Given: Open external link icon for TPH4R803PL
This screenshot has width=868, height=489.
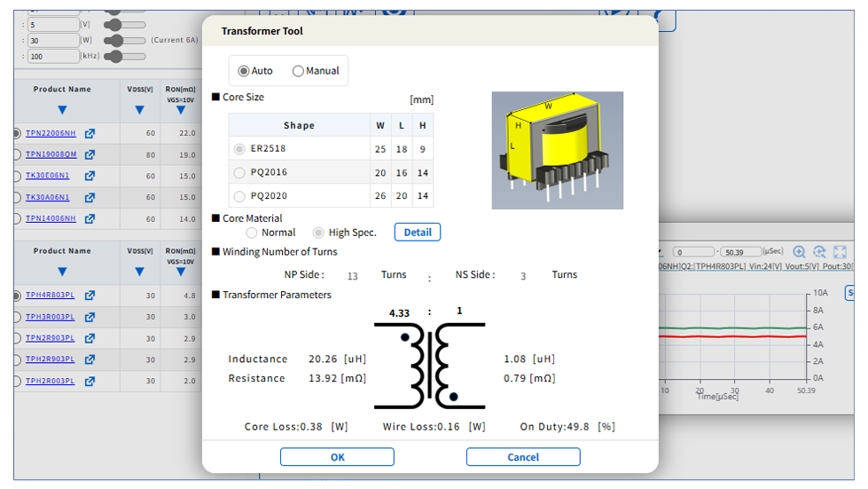Looking at the screenshot, I should [90, 296].
